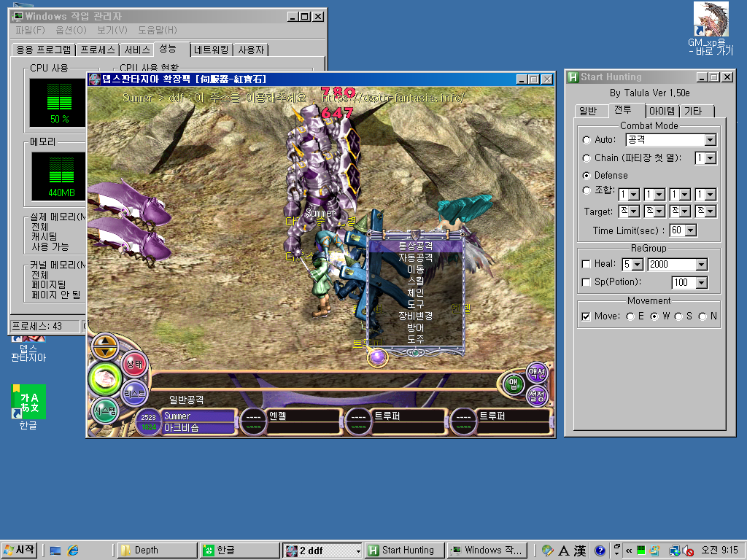The height and width of the screenshot is (560, 747).
Task: Switch to the 일반 tab in Start Hunting
Action: click(x=588, y=111)
